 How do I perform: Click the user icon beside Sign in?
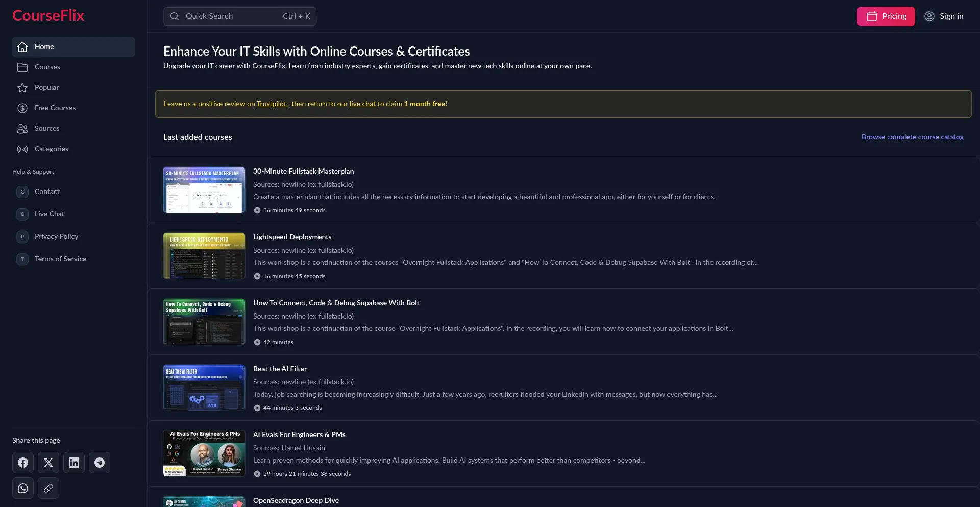tap(929, 16)
